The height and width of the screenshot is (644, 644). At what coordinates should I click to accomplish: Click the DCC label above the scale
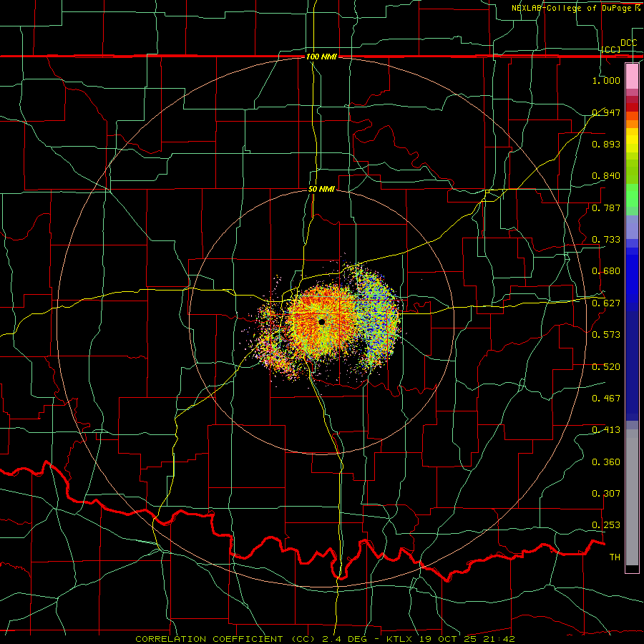628,43
